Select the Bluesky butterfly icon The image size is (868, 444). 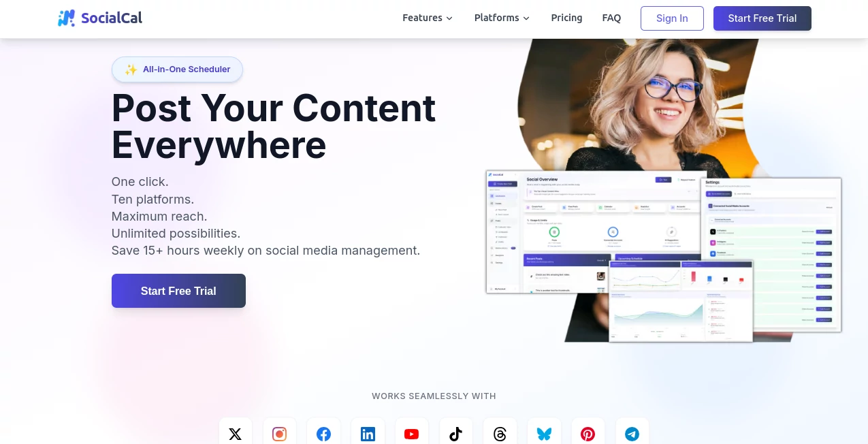(x=544, y=434)
